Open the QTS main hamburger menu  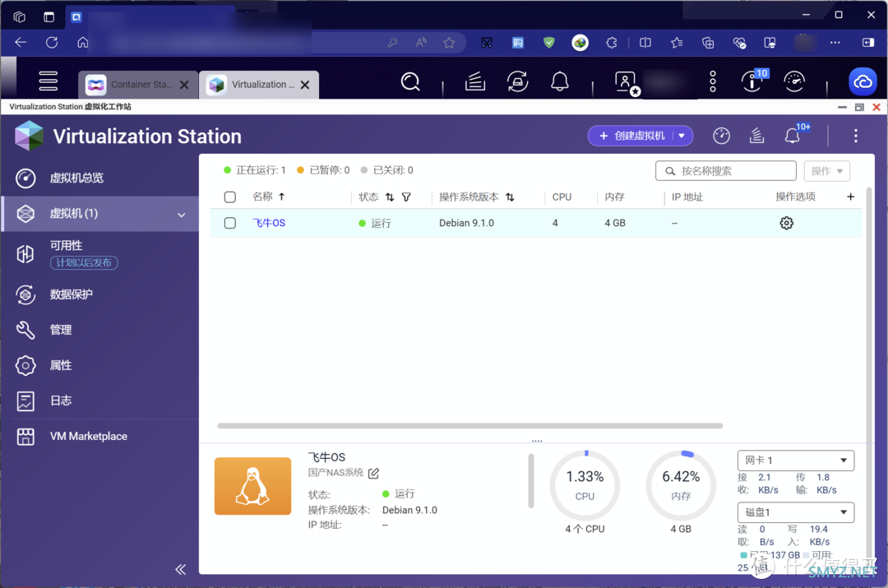(x=49, y=81)
